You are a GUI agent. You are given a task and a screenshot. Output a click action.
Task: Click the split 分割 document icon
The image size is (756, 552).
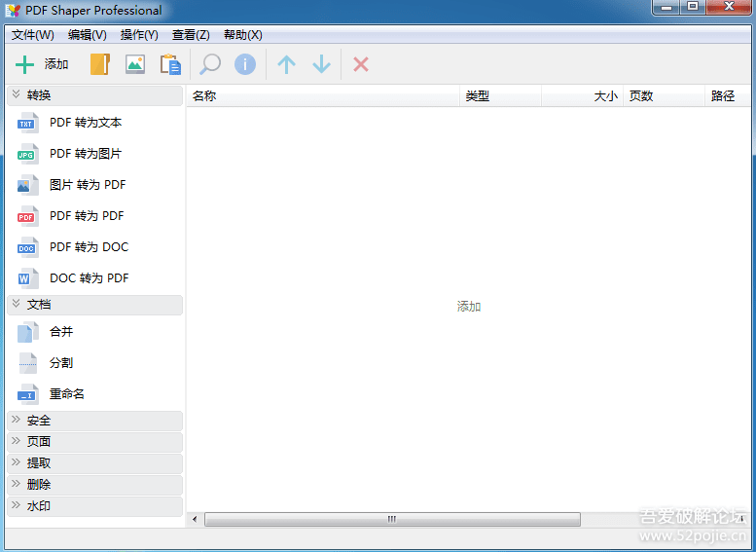click(27, 363)
